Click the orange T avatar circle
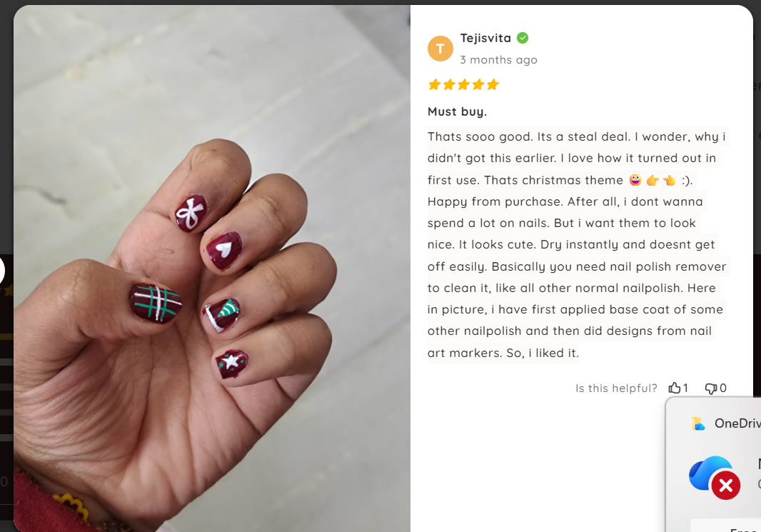The width and height of the screenshot is (761, 532). click(440, 49)
